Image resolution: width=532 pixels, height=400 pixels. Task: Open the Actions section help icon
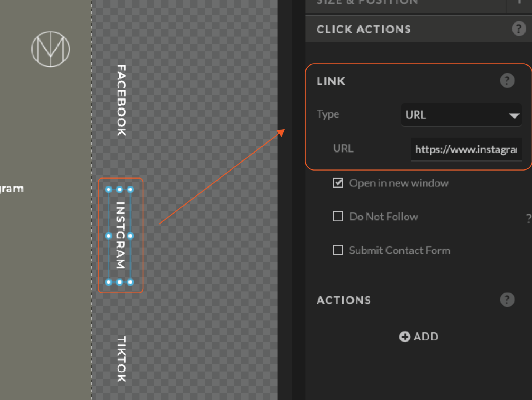click(x=507, y=299)
